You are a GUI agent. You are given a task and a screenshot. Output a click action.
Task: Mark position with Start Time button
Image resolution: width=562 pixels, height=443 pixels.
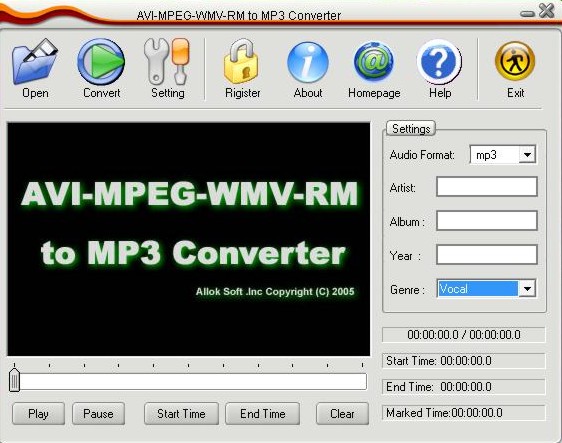pos(181,414)
